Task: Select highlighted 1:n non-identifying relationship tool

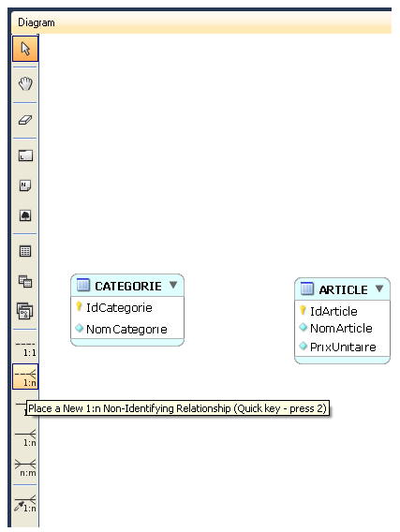Action: click(x=25, y=377)
